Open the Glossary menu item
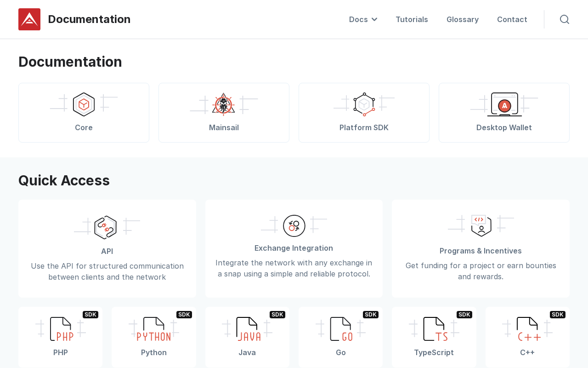 (x=463, y=19)
